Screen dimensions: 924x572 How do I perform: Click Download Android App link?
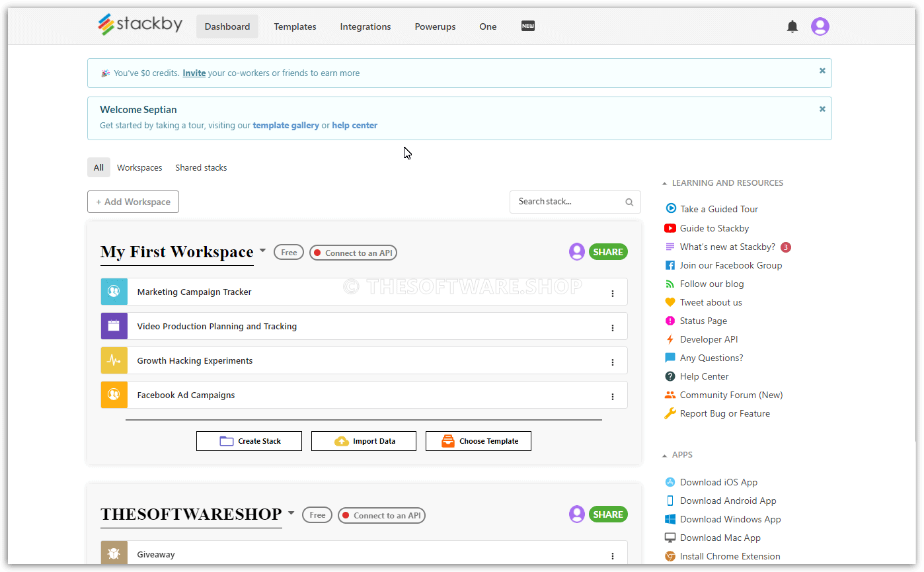click(x=728, y=501)
